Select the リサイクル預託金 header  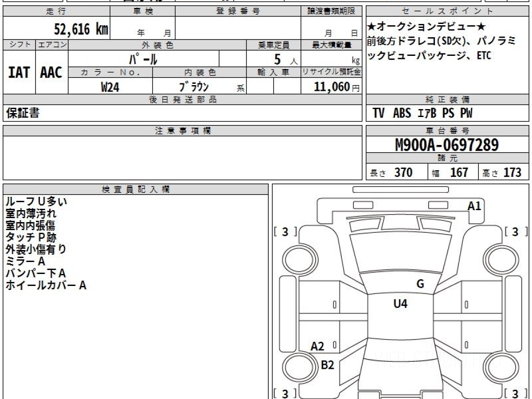[x=332, y=72]
